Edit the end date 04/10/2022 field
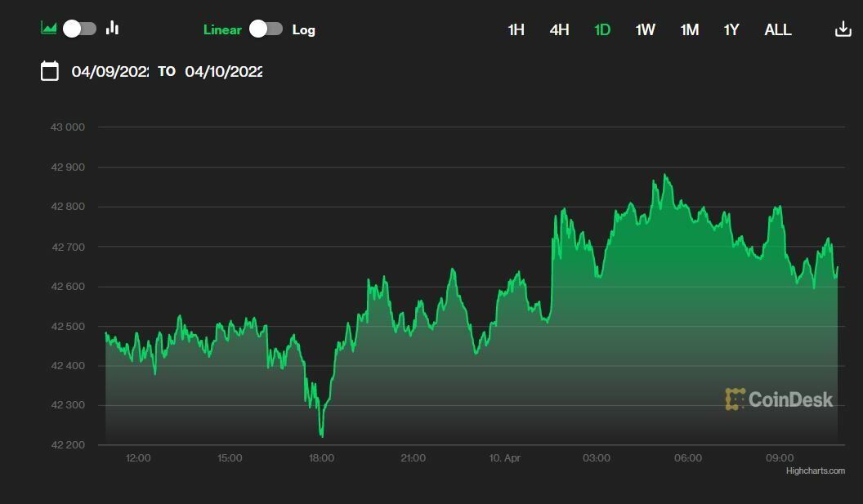This screenshot has height=504, width=863. (223, 71)
